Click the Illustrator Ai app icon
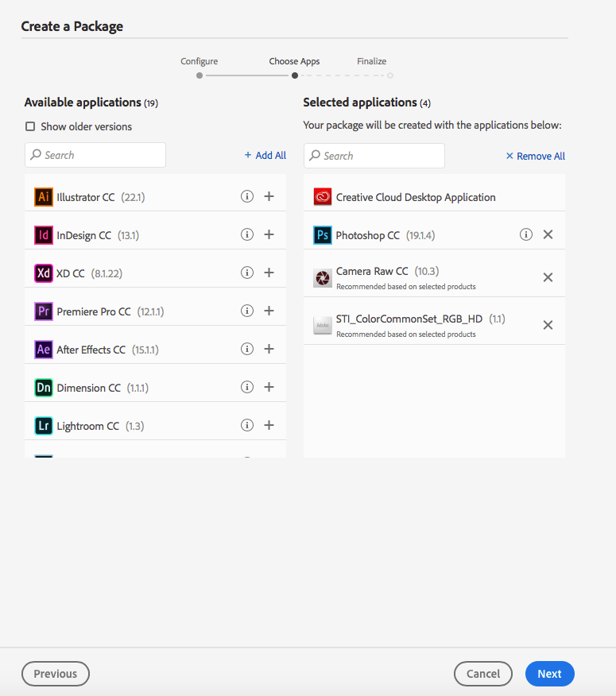 (x=44, y=197)
